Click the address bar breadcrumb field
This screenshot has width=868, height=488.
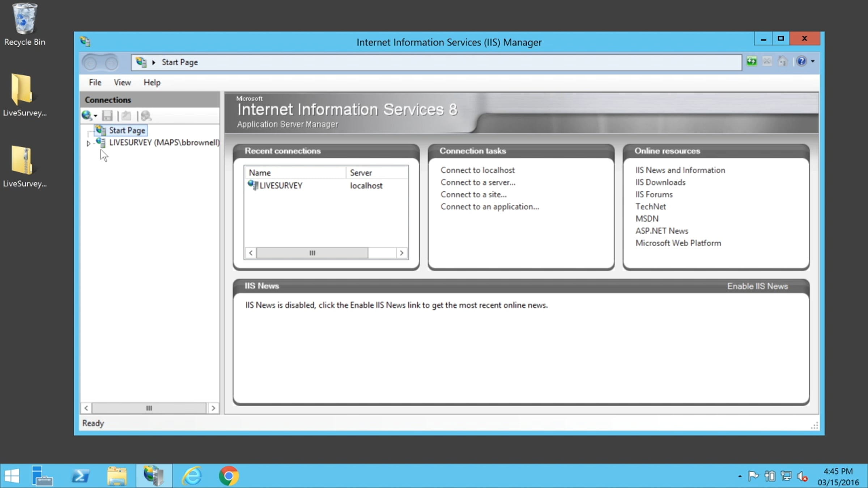point(437,63)
